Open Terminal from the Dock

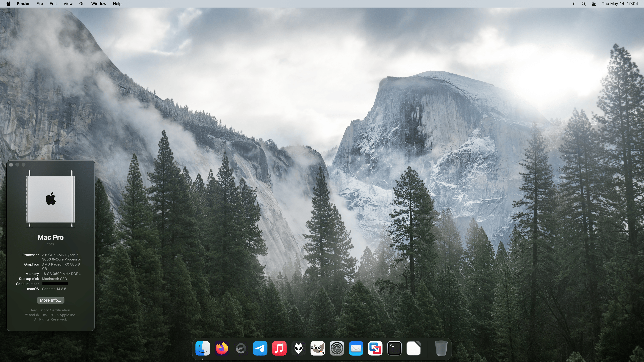[x=394, y=348]
